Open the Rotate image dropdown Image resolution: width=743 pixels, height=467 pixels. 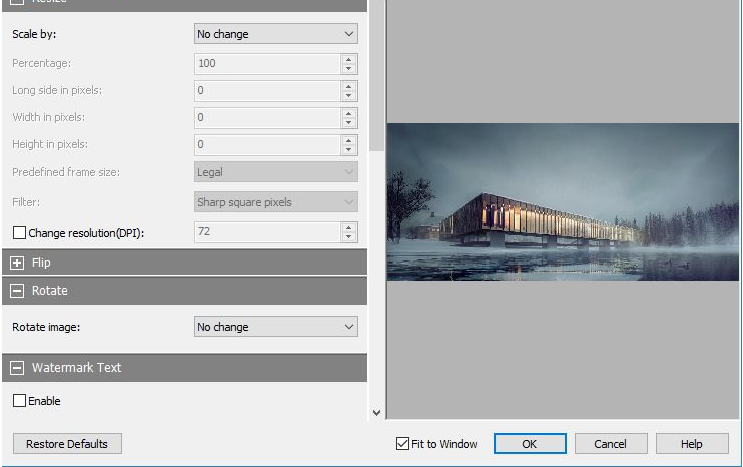276,327
